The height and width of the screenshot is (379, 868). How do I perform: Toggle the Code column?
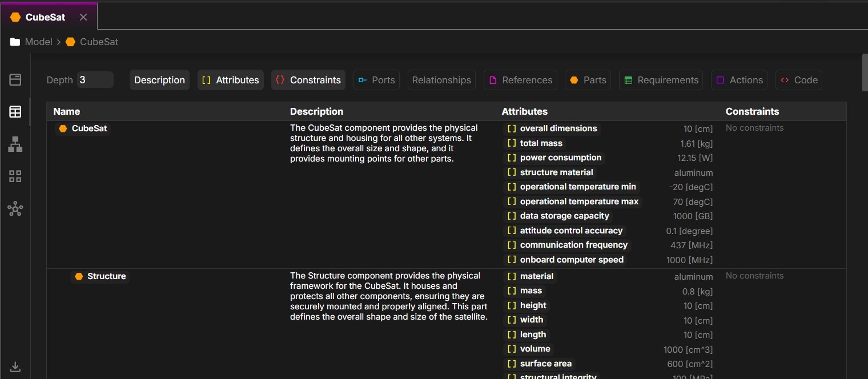(799, 80)
